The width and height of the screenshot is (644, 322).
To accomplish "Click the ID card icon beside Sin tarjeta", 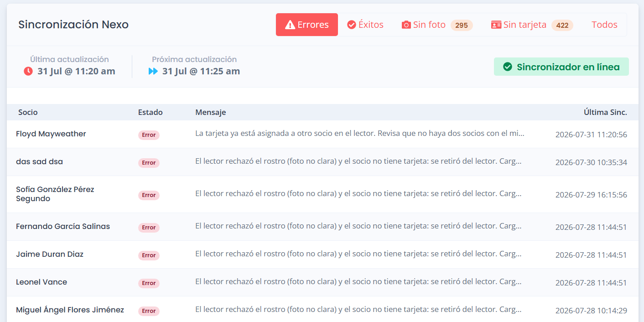I will [496, 25].
